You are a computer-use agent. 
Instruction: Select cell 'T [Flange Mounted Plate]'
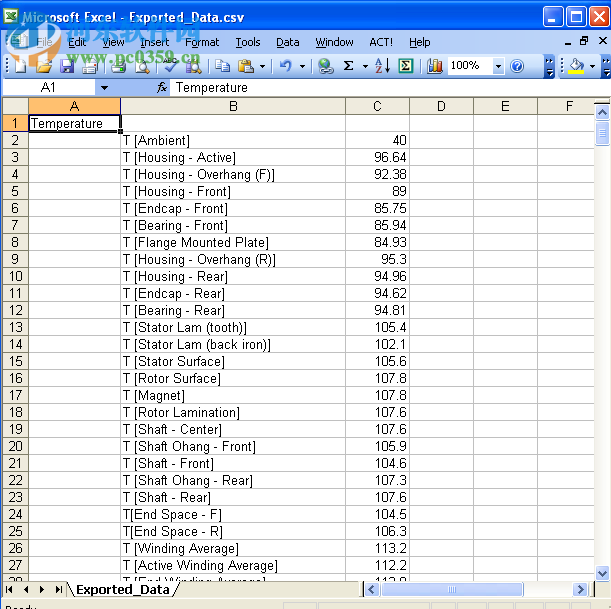tap(233, 242)
